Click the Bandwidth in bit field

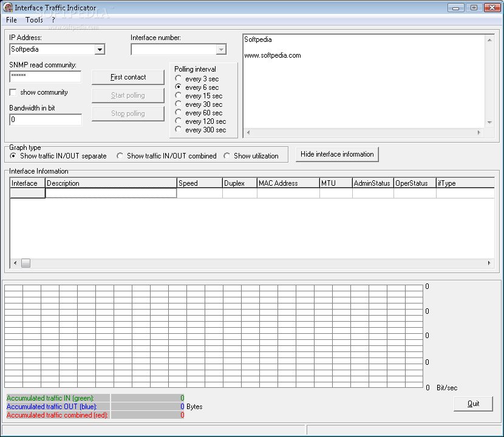pos(46,120)
